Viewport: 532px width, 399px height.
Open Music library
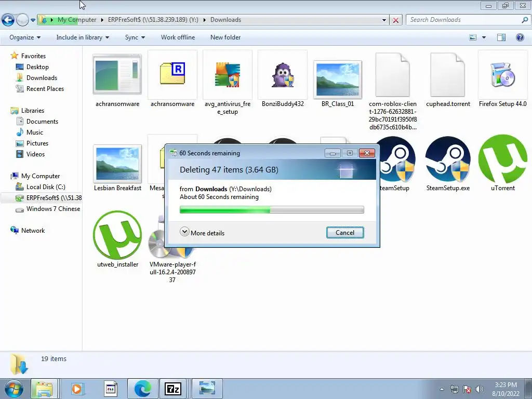[35, 132]
